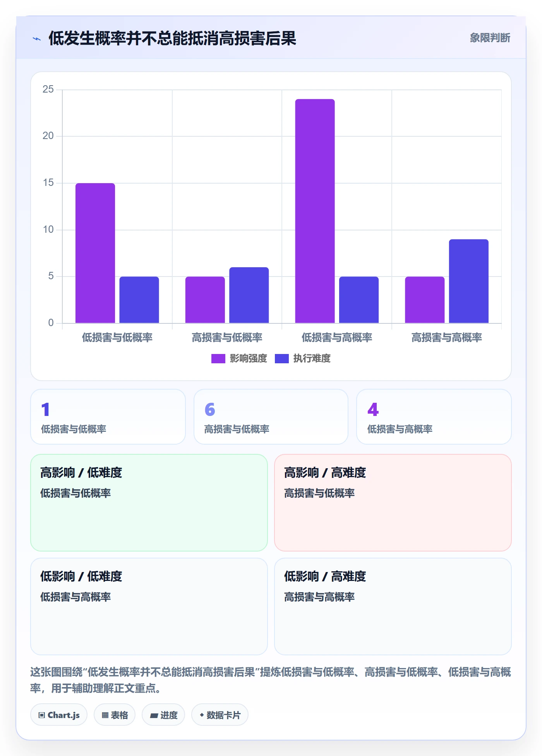Click blue bar for 高损害与高概率

(x=468, y=281)
